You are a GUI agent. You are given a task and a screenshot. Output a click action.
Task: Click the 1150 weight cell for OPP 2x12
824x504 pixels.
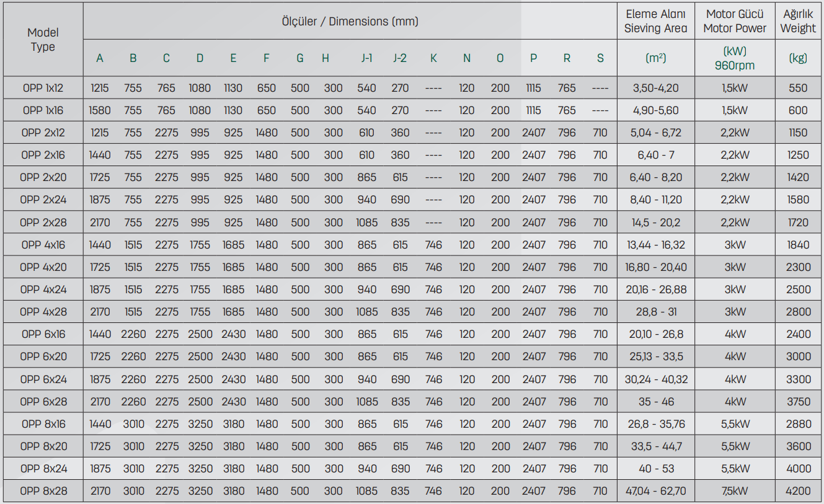tap(798, 133)
